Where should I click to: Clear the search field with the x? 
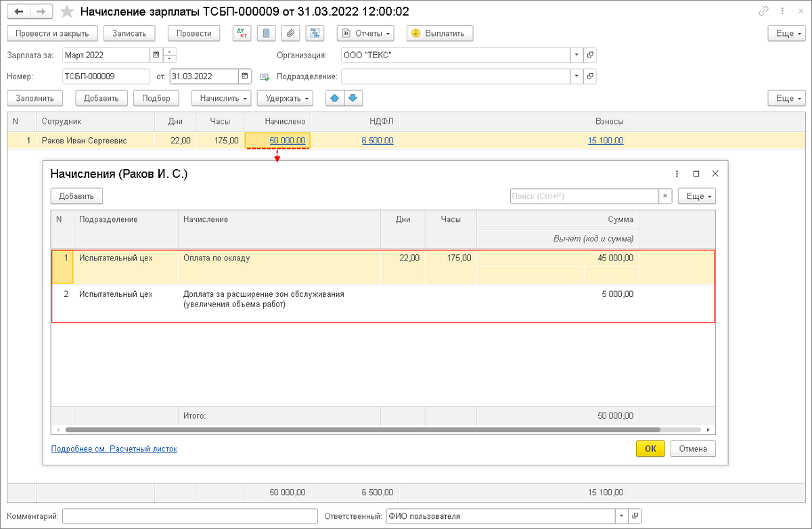(x=665, y=196)
